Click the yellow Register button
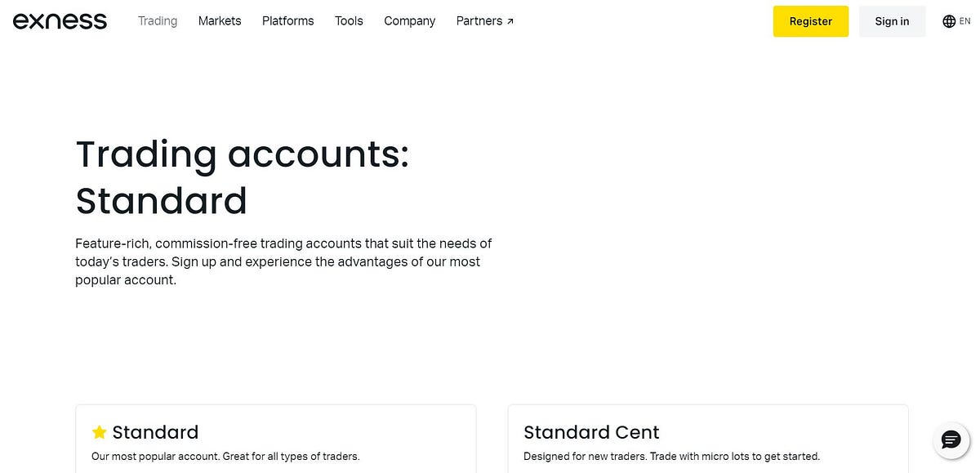This screenshot has height=473, width=980. 810,21
